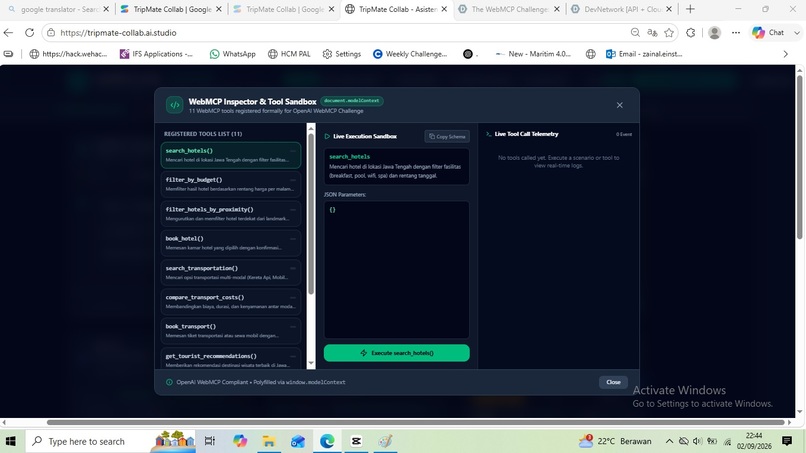Close the google translator tab
The image size is (806, 453).
pyautogui.click(x=106, y=9)
